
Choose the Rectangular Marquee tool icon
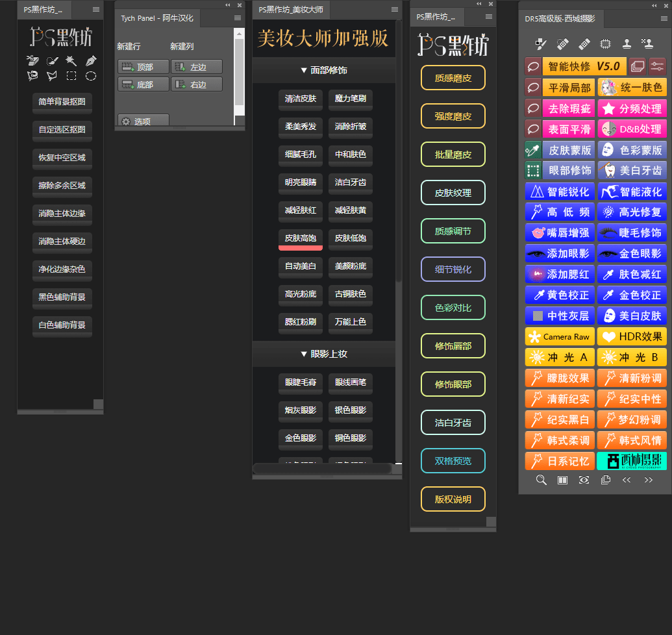[71, 76]
